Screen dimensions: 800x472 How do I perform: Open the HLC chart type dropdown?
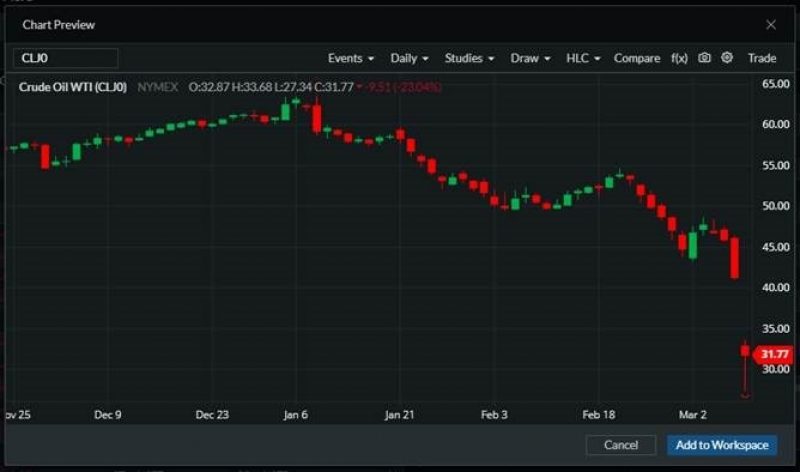pyautogui.click(x=583, y=58)
